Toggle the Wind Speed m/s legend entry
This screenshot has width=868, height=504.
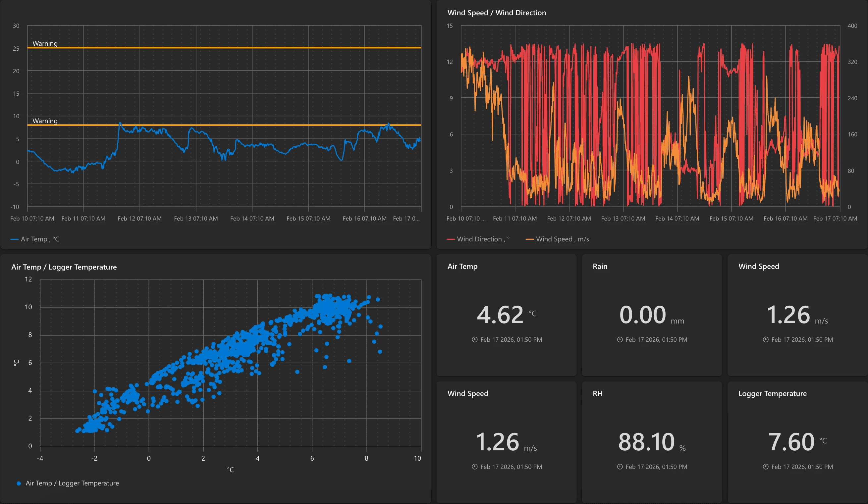coord(562,239)
